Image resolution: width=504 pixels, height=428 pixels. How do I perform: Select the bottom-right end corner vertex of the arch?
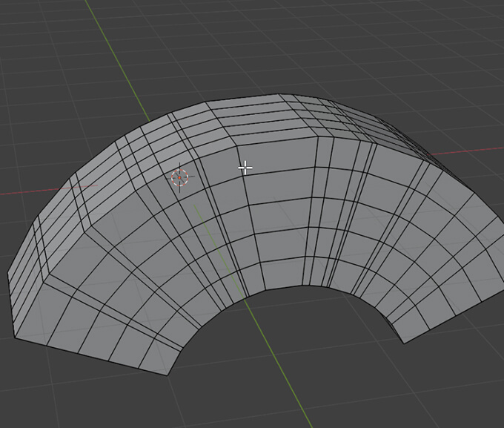pos(402,343)
